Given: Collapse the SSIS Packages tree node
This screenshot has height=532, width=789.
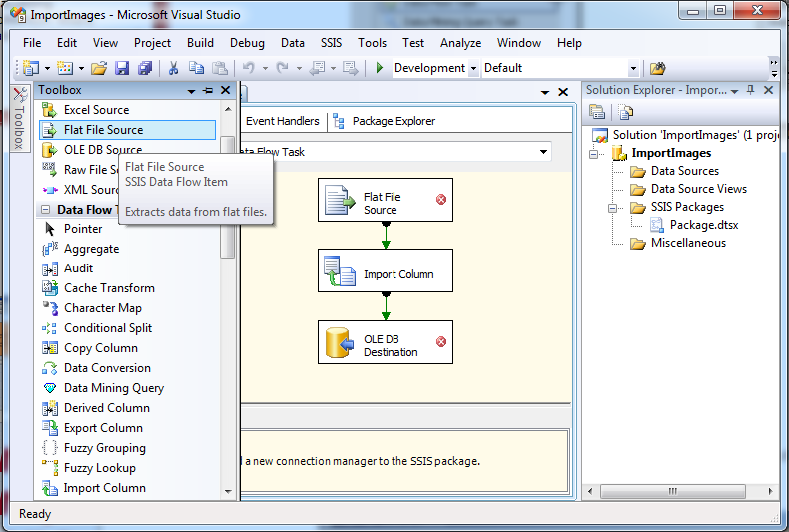Looking at the screenshot, I should point(612,208).
